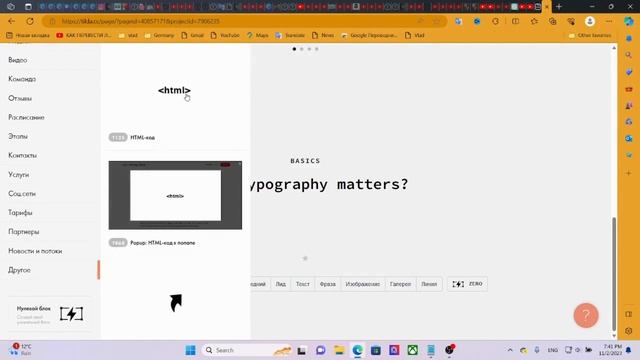Select the first slider dot

pyautogui.click(x=294, y=49)
